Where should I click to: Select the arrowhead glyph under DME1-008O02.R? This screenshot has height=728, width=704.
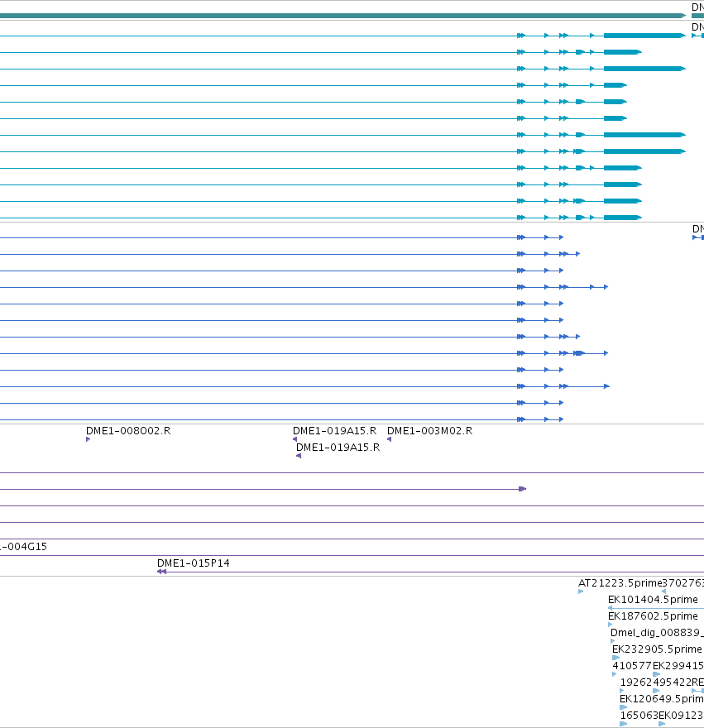click(x=89, y=439)
